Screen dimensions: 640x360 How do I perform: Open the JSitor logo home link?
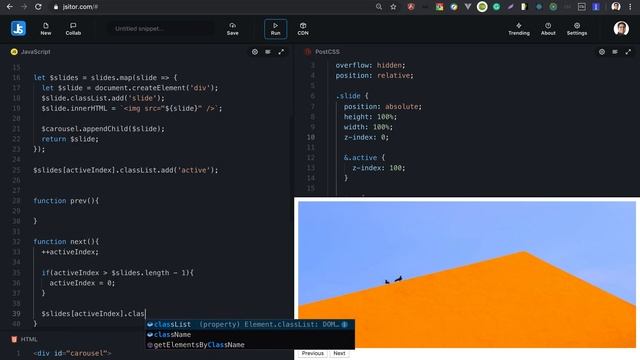(x=18, y=29)
